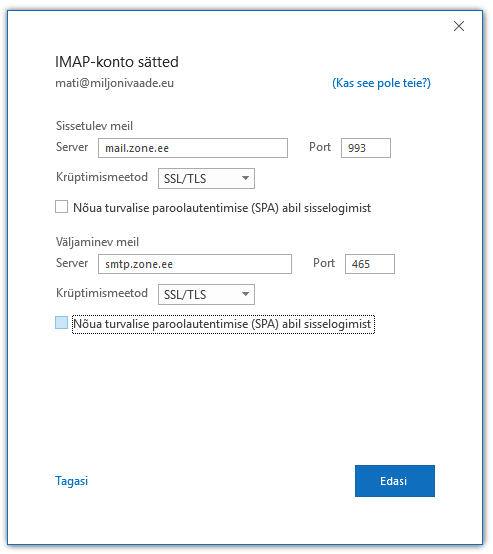Open the Sissetulev meil Krüptimismeetod dropdown
Viewport: 493px width, 554px height.
tap(206, 178)
